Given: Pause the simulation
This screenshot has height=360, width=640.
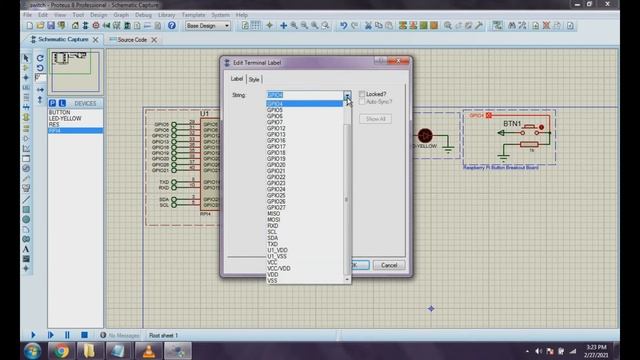Looking at the screenshot, I should [x=67, y=335].
